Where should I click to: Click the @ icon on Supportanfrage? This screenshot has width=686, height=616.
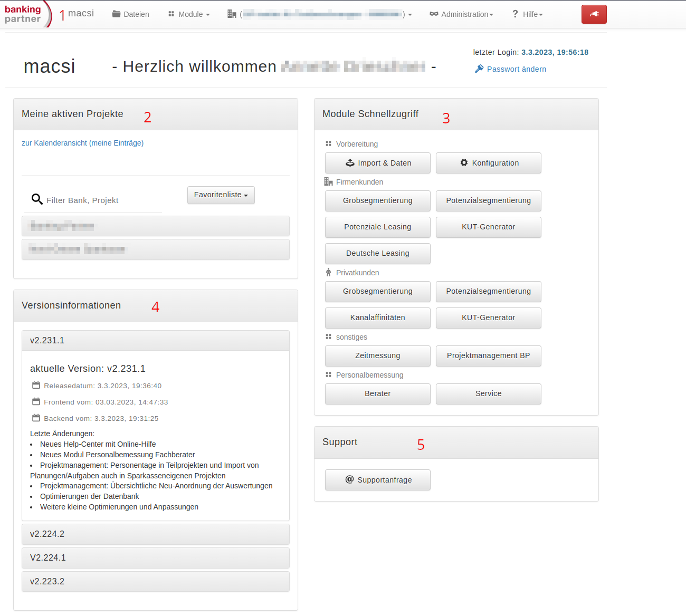[x=349, y=479]
